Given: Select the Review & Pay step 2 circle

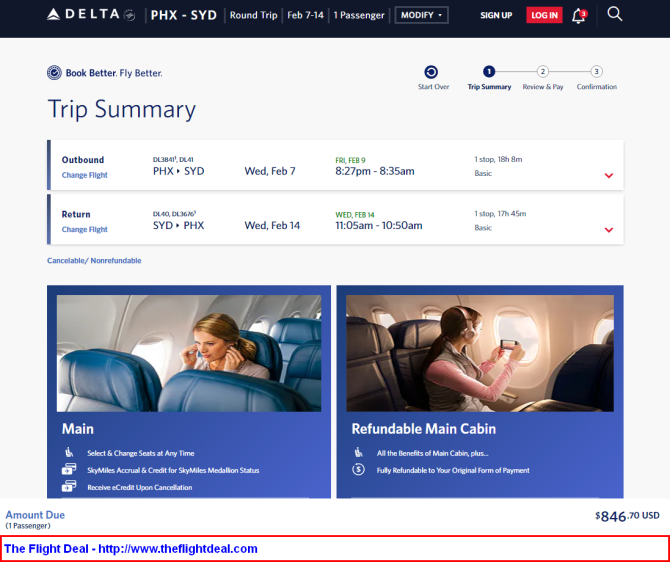Looking at the screenshot, I should click(543, 71).
